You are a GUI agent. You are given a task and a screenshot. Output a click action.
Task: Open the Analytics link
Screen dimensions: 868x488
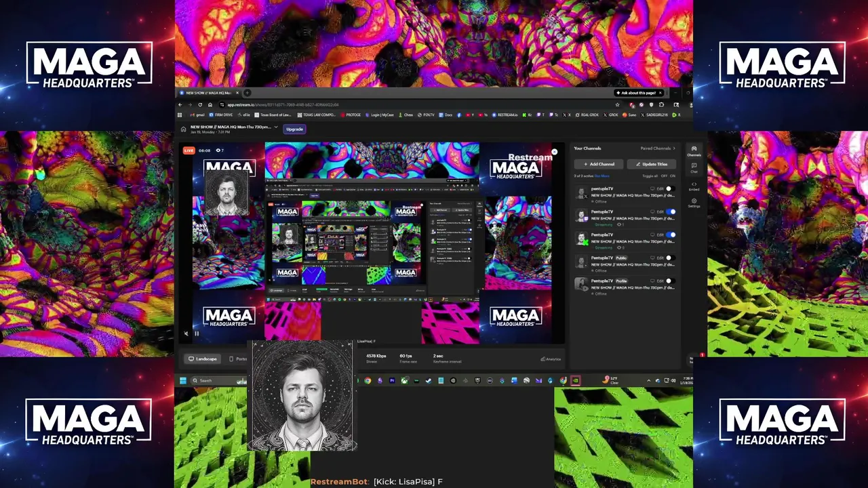pyautogui.click(x=551, y=359)
